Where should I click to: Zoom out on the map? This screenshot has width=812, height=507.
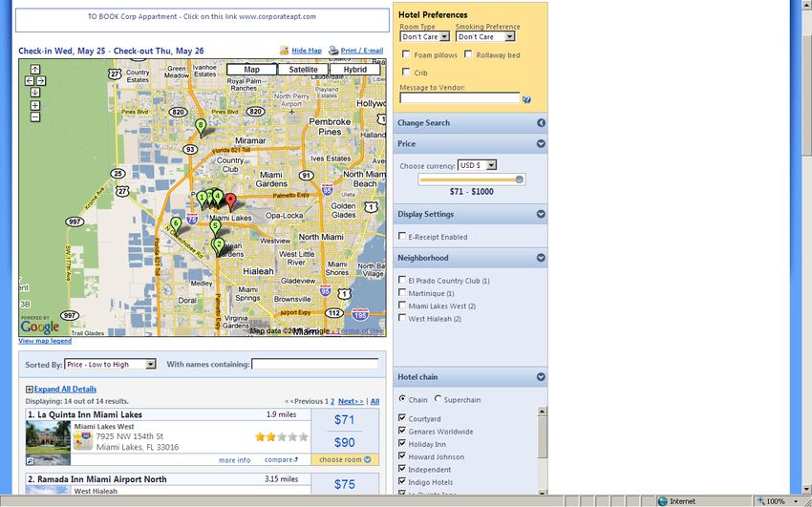tap(34, 117)
